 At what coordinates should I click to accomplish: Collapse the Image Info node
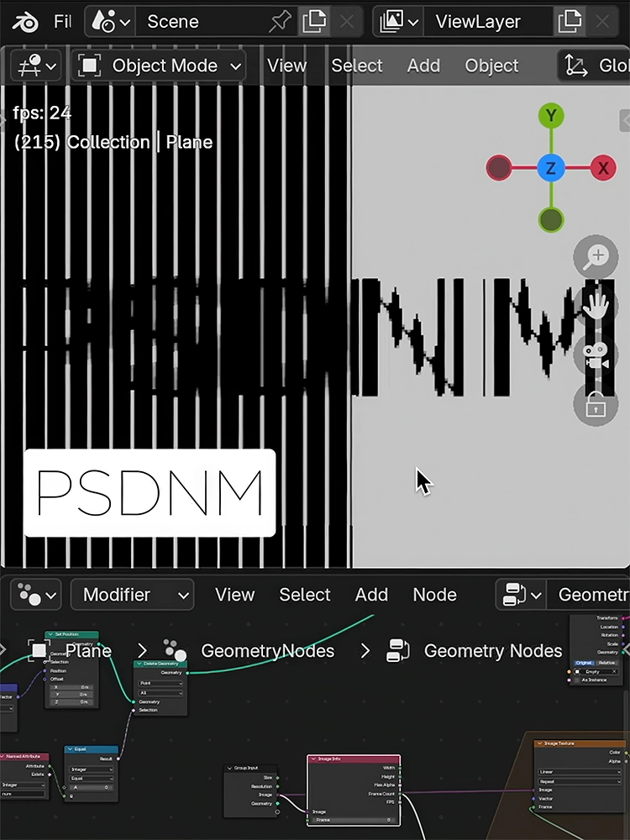tap(314, 759)
